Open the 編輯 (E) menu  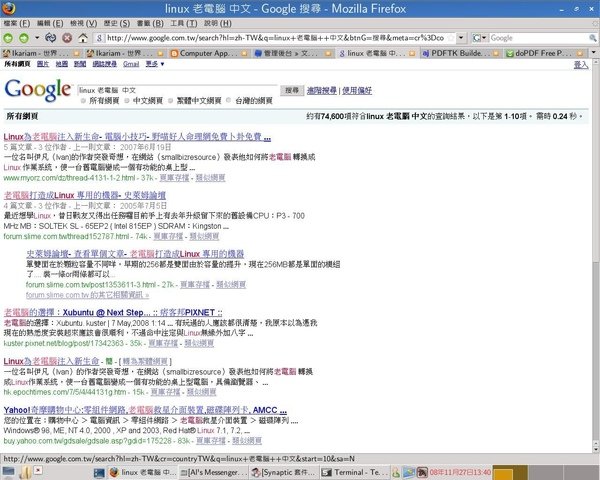coord(50,23)
